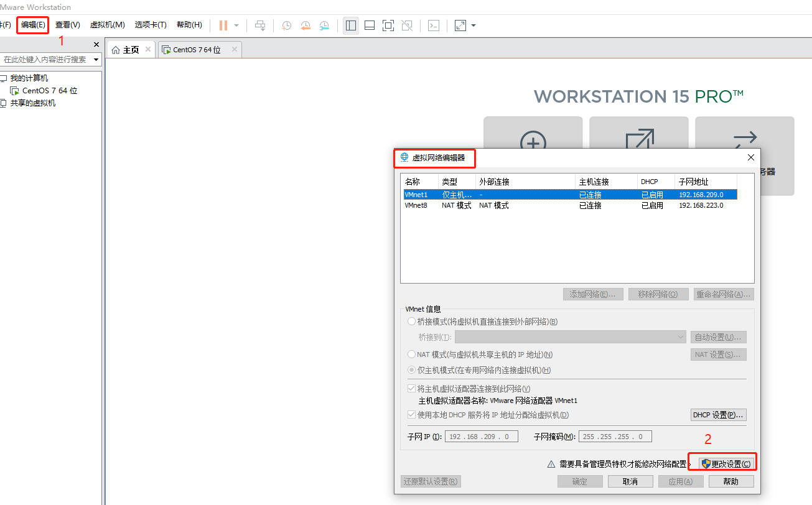Select NAT 模式 radio button in VMnet 信息
812x505 pixels.
point(411,354)
